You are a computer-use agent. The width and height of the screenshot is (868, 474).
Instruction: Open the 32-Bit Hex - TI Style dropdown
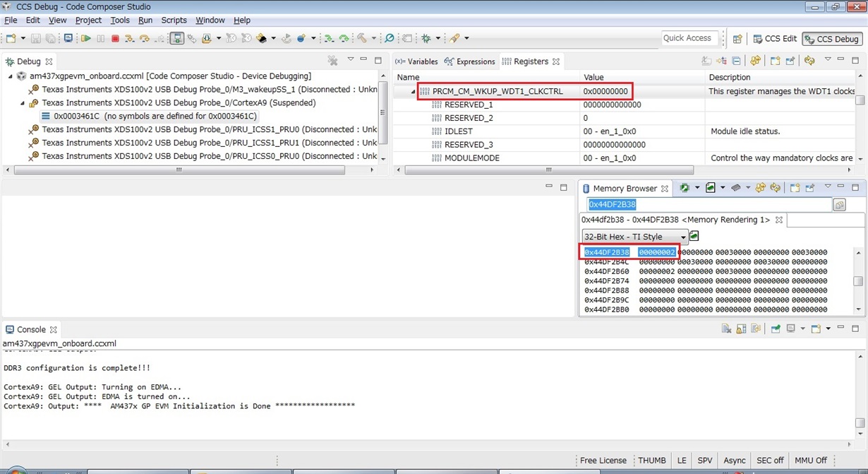pyautogui.click(x=635, y=237)
